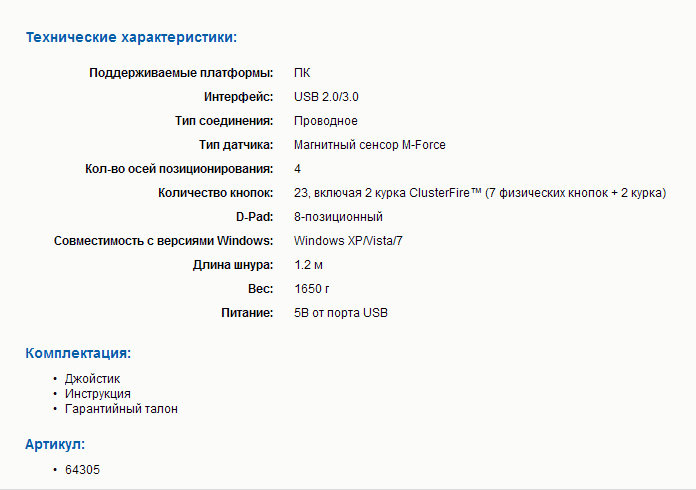Click 'Магнитный сенсор M-Force' text
This screenshot has height=490, width=696.
[370, 145]
